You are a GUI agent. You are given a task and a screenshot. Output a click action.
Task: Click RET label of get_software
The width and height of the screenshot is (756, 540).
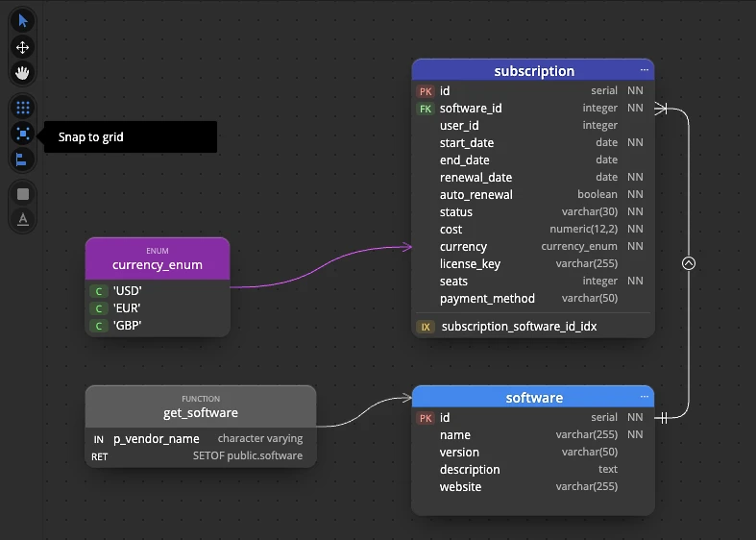[99, 457]
